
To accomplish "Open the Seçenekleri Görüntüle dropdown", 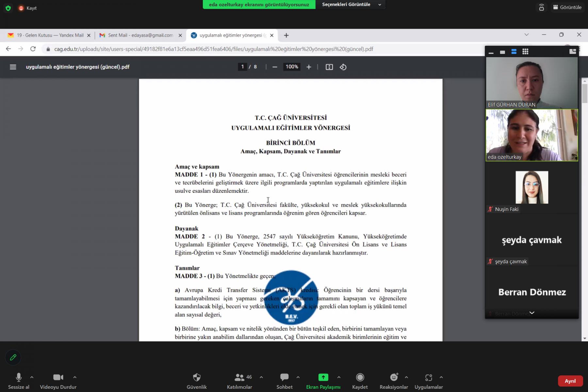I will click(x=351, y=5).
